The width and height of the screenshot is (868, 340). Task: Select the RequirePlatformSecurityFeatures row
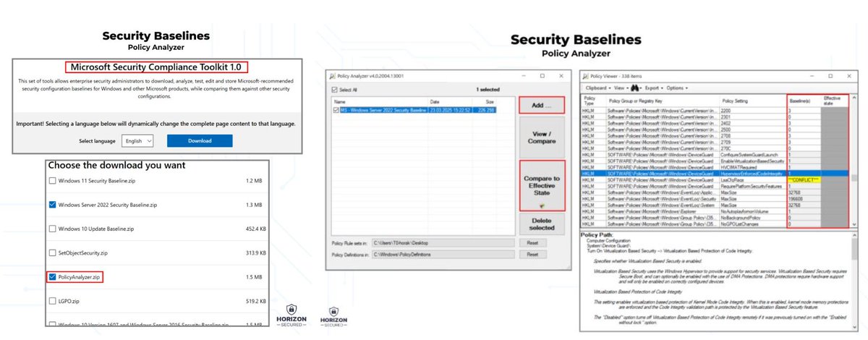click(x=716, y=185)
